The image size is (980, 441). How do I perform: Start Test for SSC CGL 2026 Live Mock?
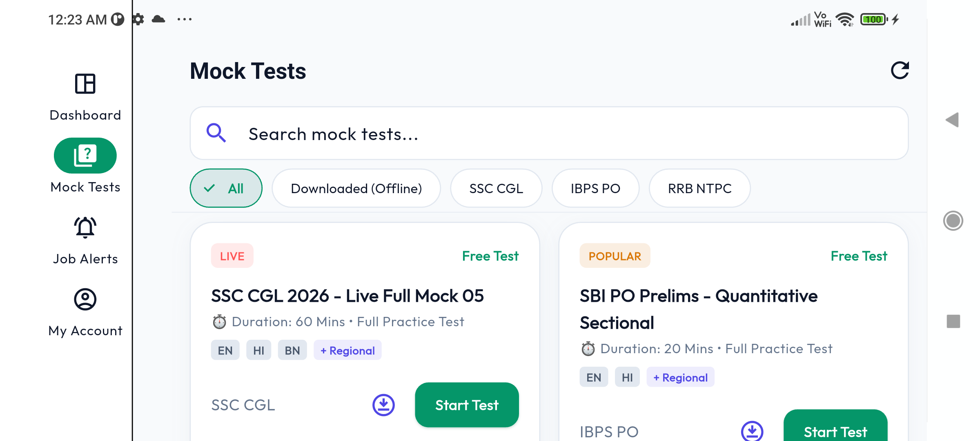[x=467, y=405]
